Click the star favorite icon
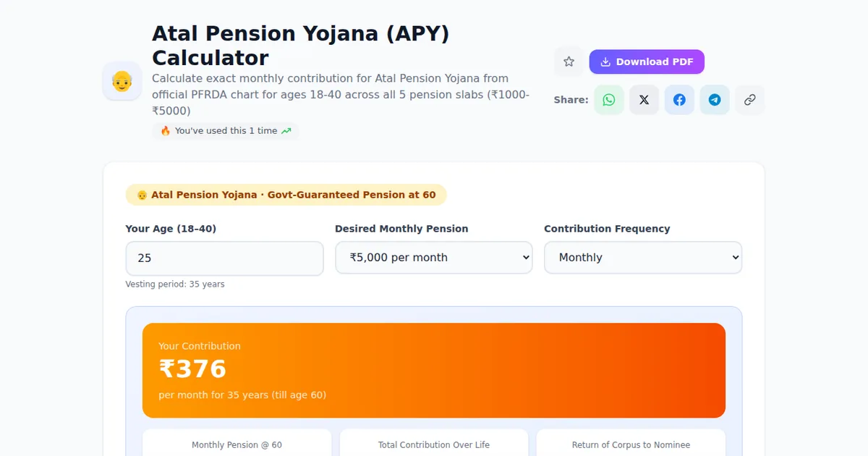This screenshot has width=868, height=456. [569, 62]
